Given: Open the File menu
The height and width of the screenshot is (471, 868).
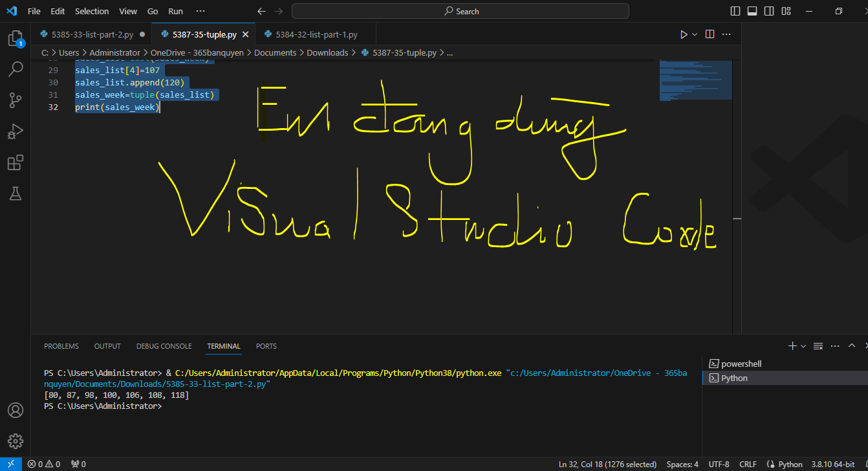Looking at the screenshot, I should (x=34, y=11).
